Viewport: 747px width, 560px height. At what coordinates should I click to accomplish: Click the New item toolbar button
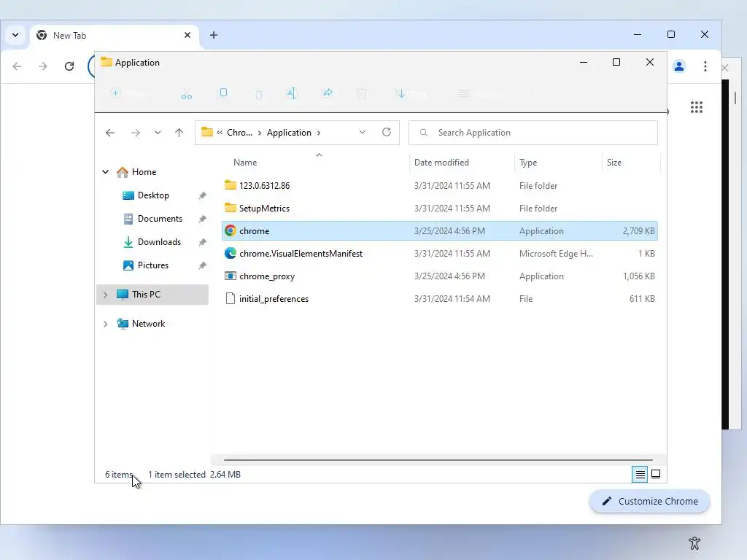pyautogui.click(x=130, y=94)
